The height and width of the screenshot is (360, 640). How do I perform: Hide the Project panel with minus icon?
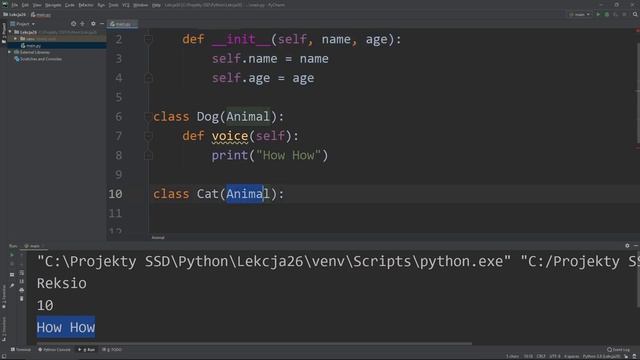coord(102,24)
